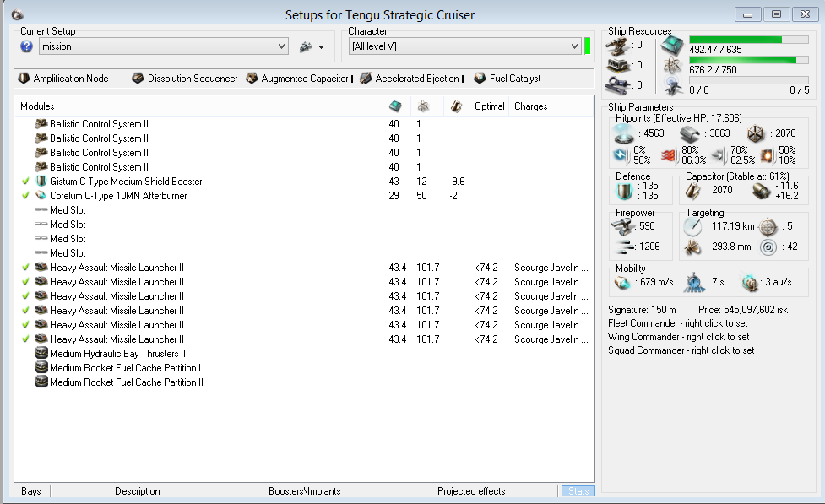Click the defence shield icon beside 135
Image resolution: width=825 pixels, height=504 pixels.
[x=625, y=192]
